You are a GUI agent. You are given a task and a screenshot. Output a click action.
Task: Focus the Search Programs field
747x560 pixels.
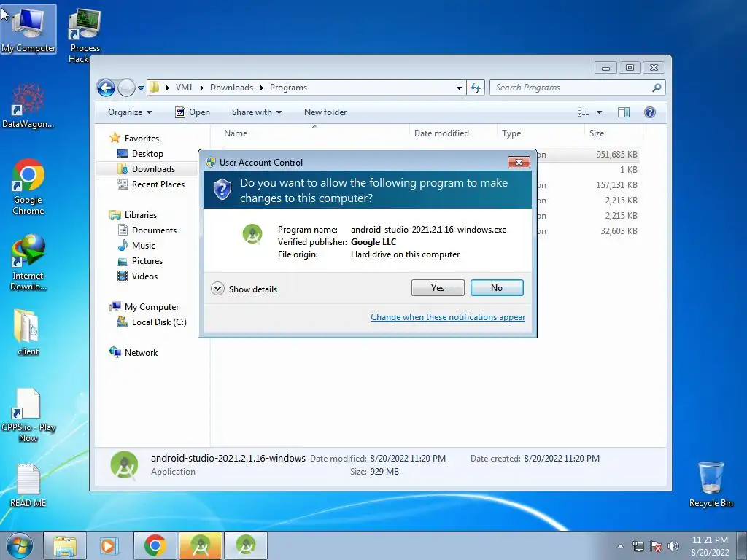[x=572, y=87]
